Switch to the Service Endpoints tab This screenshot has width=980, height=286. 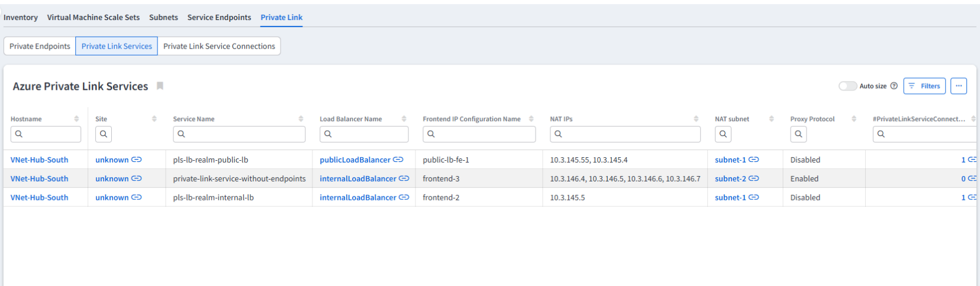219,17
